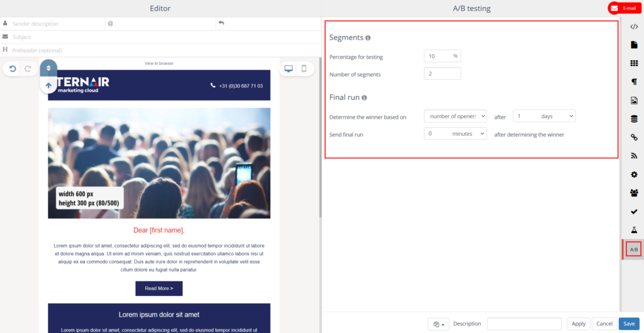The image size is (644, 333).
Task: Open the 'number of openers' dropdown
Action: click(x=455, y=116)
